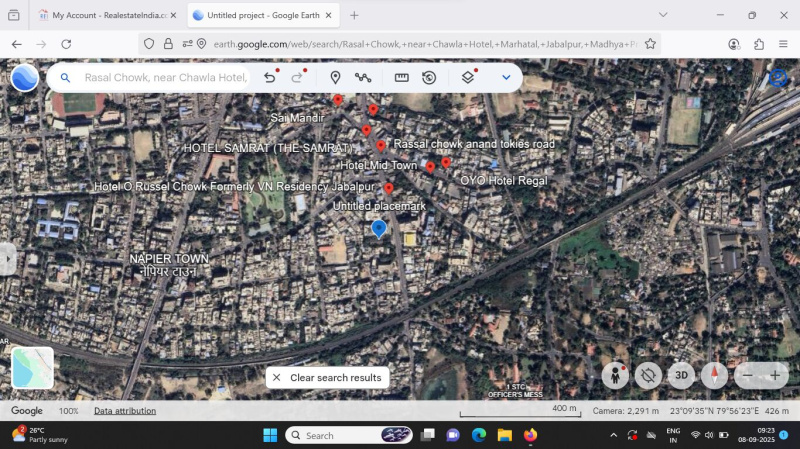Open Task View on the taskbar

428,435
